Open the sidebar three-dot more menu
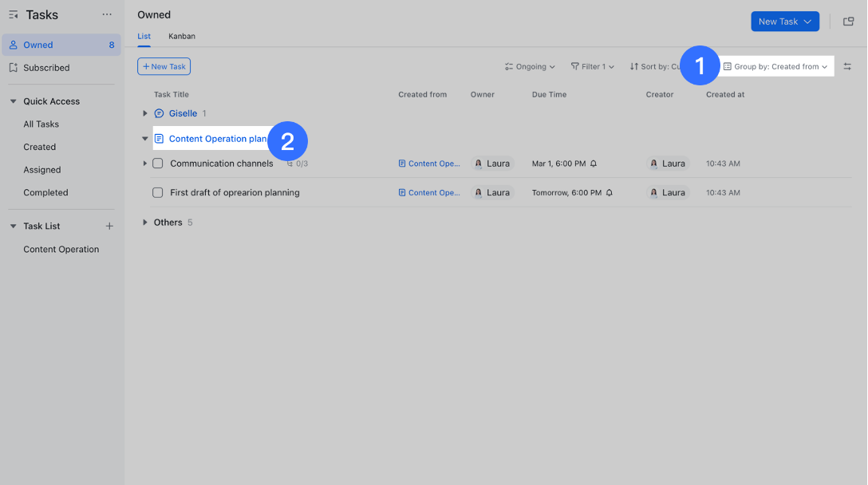Viewport: 868px width, 485px height. tap(107, 15)
